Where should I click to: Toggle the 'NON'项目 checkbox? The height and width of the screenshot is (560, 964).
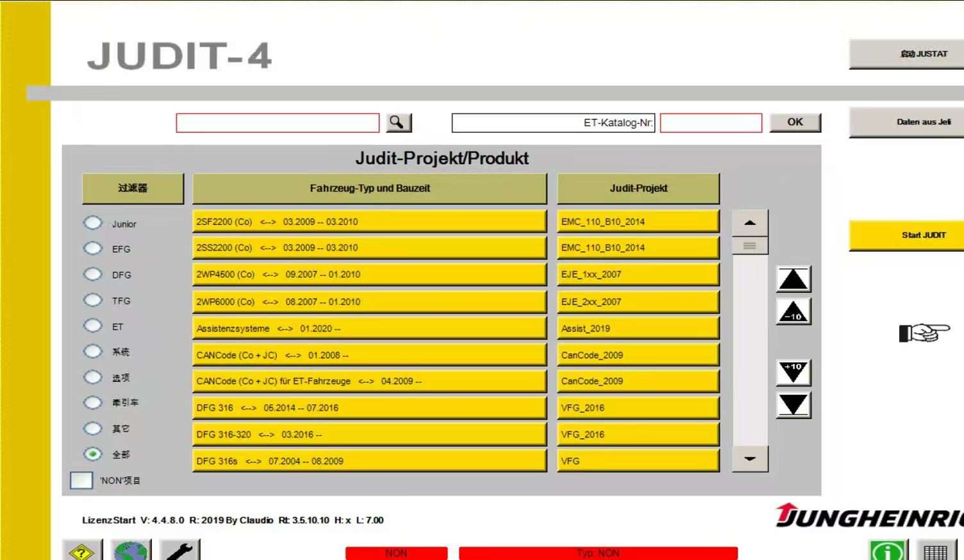click(x=81, y=480)
